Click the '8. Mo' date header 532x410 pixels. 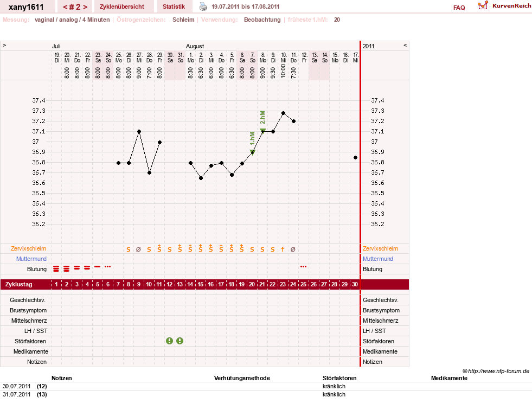coord(262,57)
